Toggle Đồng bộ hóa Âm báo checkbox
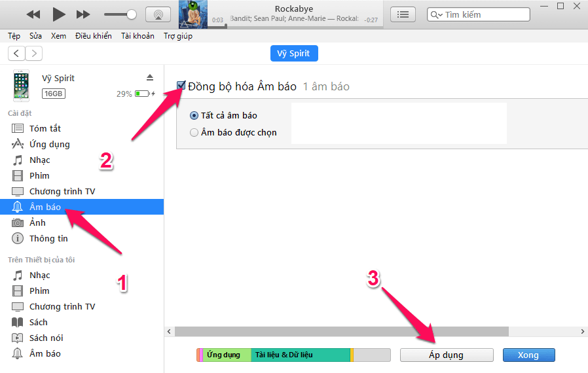 (x=181, y=86)
